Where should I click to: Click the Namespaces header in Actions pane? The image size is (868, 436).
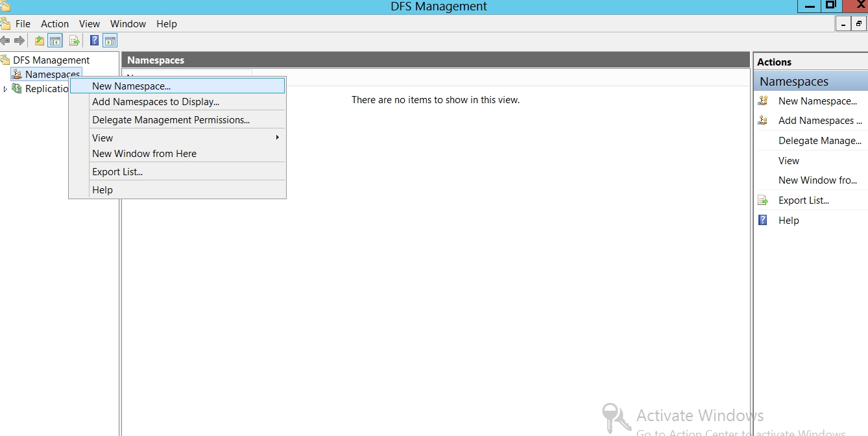pos(794,82)
